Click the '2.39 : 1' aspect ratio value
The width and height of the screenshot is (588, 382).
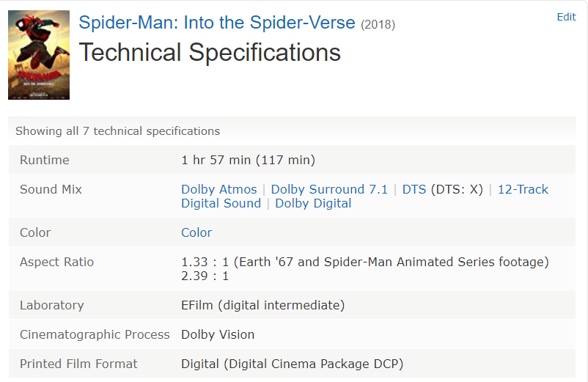205,276
